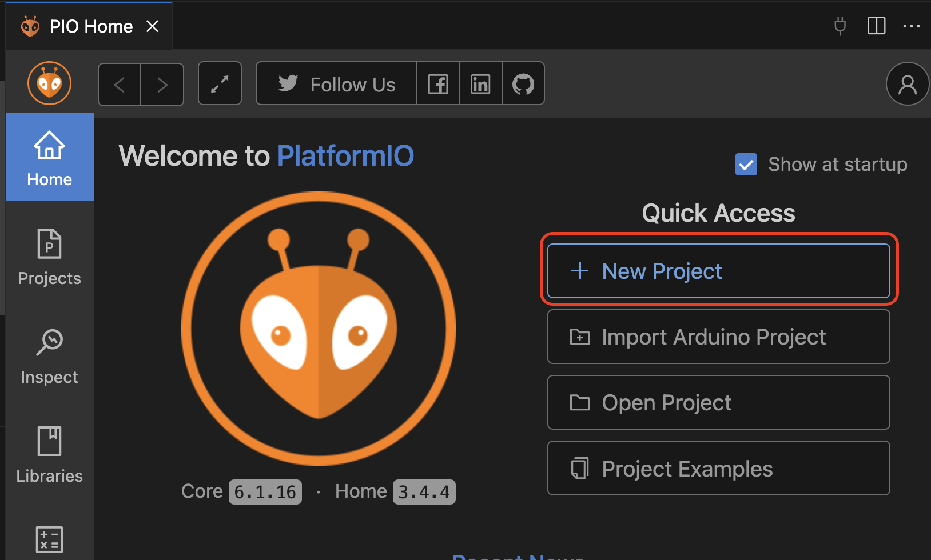Click the Core version 6.1.16 badge

click(x=265, y=492)
